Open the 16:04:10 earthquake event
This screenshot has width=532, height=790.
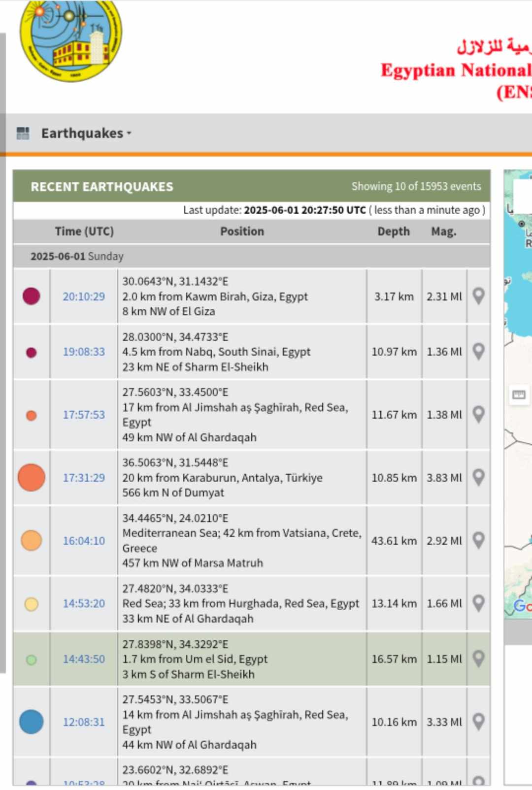84,541
